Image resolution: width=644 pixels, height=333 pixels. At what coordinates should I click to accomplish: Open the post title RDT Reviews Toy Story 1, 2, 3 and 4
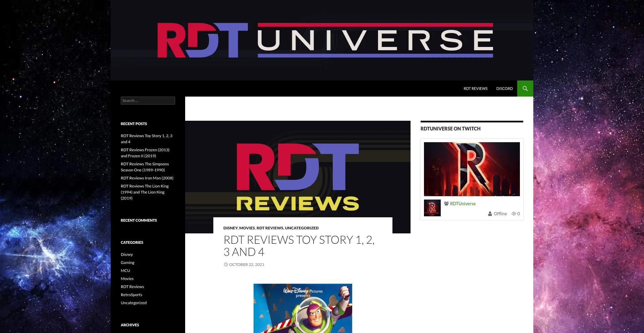(299, 246)
